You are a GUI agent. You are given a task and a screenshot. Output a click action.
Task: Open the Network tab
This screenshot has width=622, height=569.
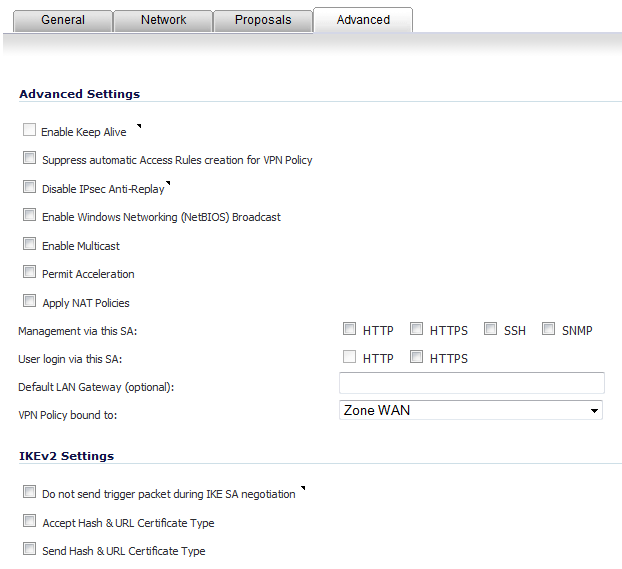163,20
